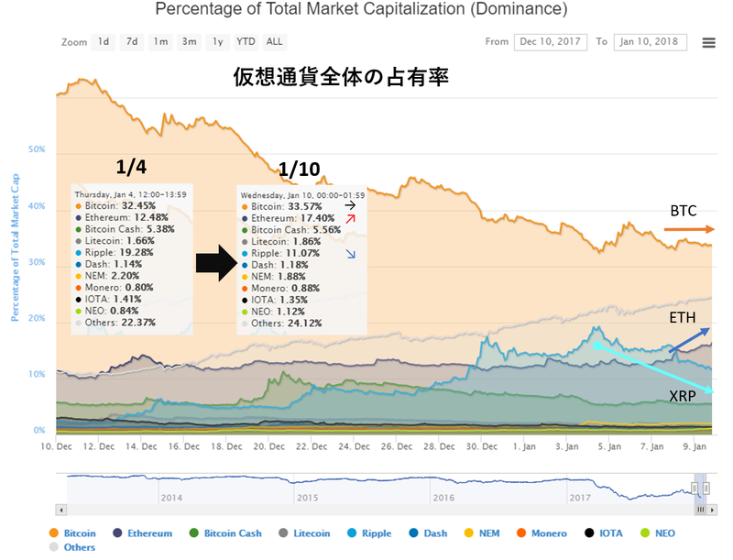Toggle the Ethereum series in legend

(143, 533)
